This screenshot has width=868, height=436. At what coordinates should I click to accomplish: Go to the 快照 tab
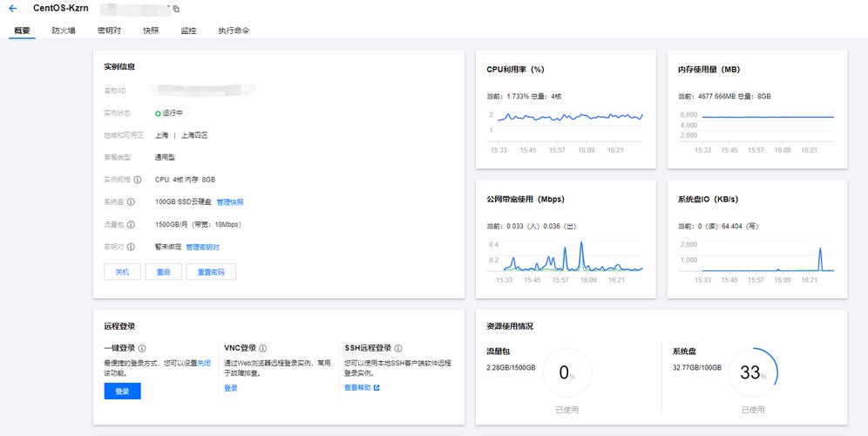pyautogui.click(x=151, y=31)
